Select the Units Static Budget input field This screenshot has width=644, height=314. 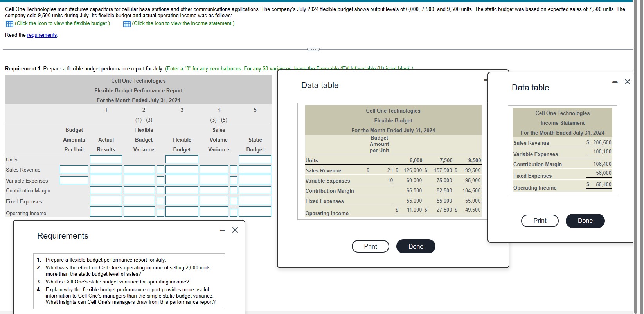255,159
